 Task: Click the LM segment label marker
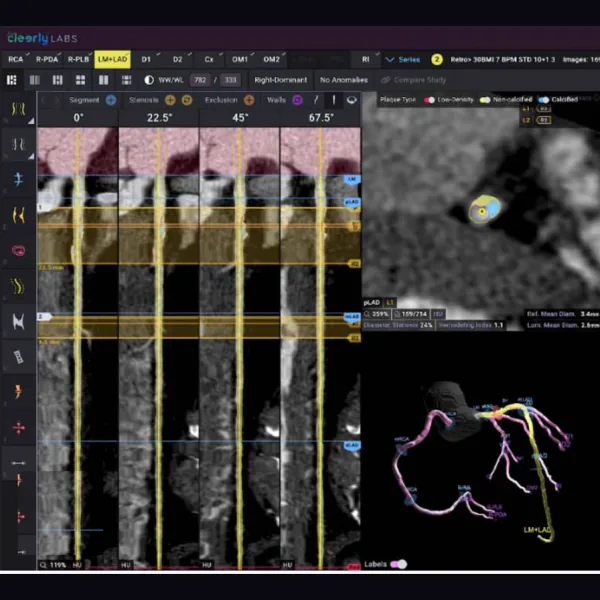(352, 179)
